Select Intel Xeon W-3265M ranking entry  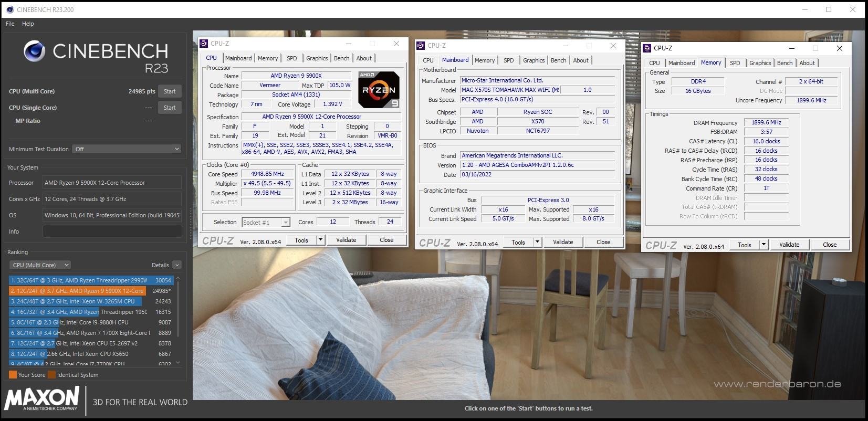point(90,301)
